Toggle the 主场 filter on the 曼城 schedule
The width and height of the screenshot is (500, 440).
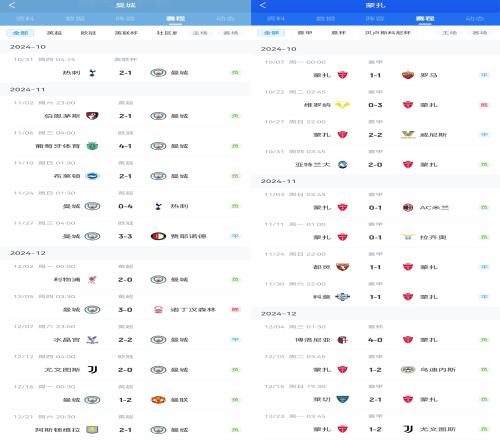[x=200, y=33]
